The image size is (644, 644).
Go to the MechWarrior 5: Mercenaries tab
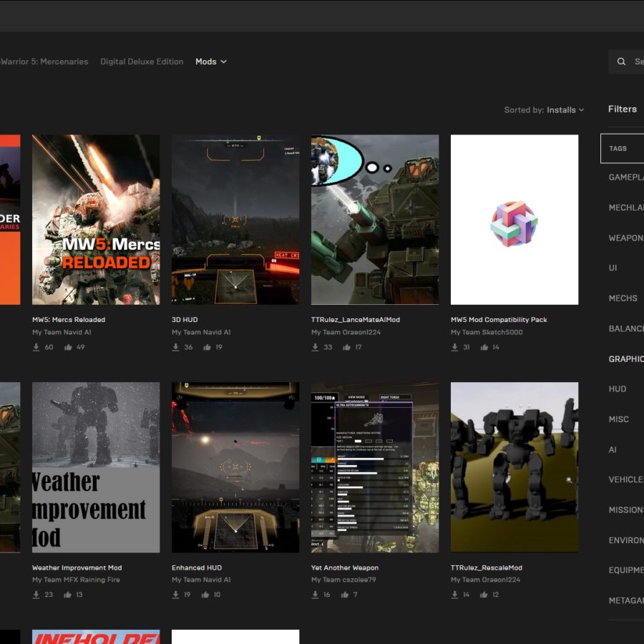pyautogui.click(x=44, y=62)
